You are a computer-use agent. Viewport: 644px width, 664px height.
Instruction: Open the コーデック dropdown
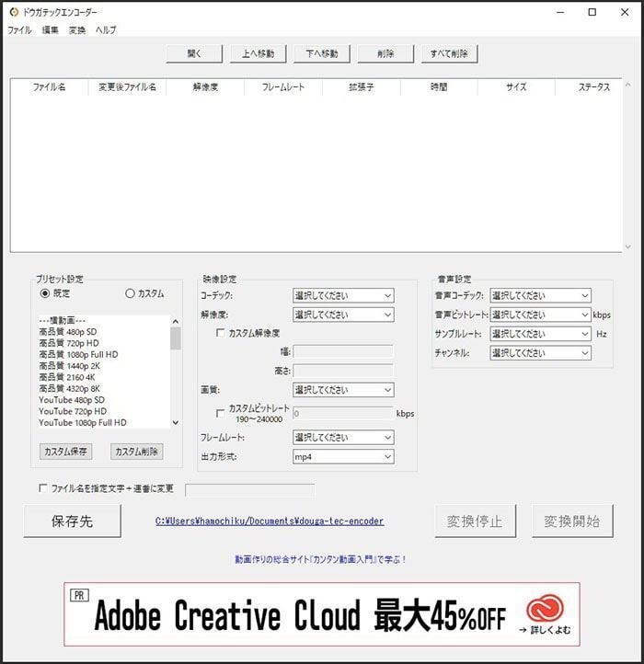point(343,295)
